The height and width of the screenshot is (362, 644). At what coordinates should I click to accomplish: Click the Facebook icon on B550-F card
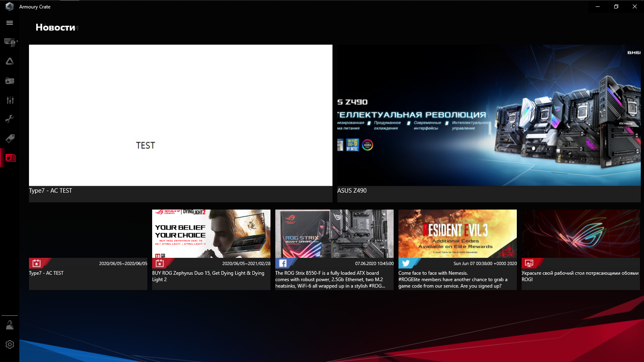(283, 263)
